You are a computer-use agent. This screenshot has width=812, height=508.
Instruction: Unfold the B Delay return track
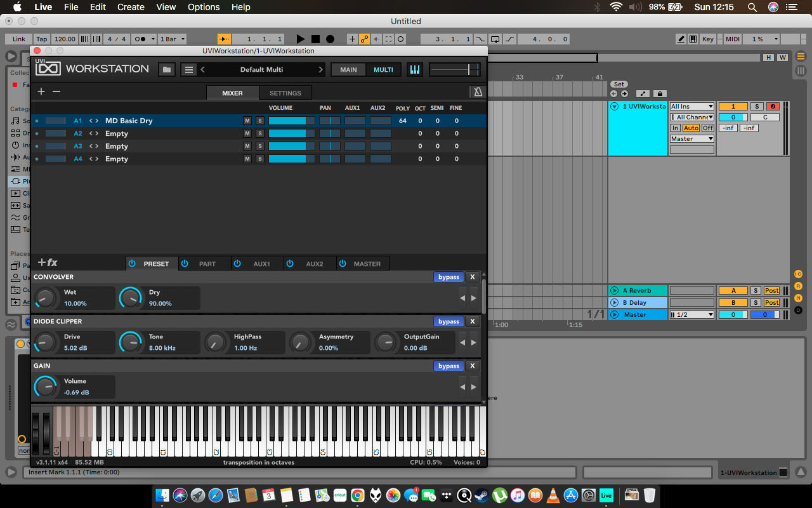614,302
